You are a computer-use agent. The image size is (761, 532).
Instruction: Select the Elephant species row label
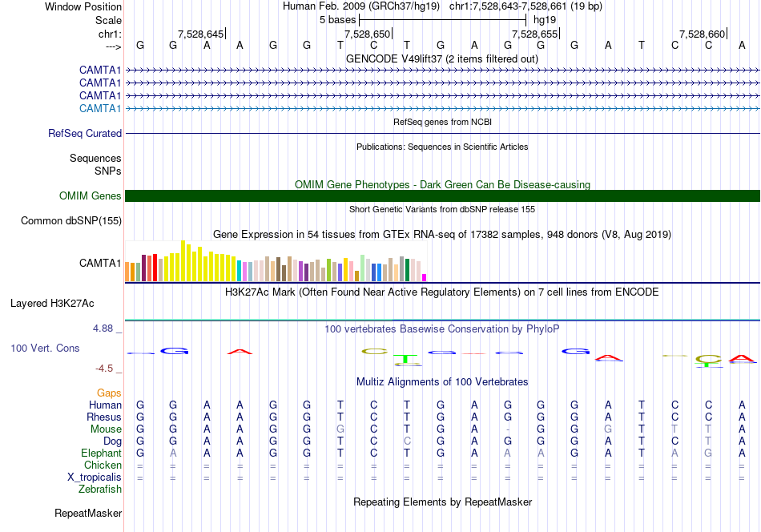pyautogui.click(x=102, y=453)
